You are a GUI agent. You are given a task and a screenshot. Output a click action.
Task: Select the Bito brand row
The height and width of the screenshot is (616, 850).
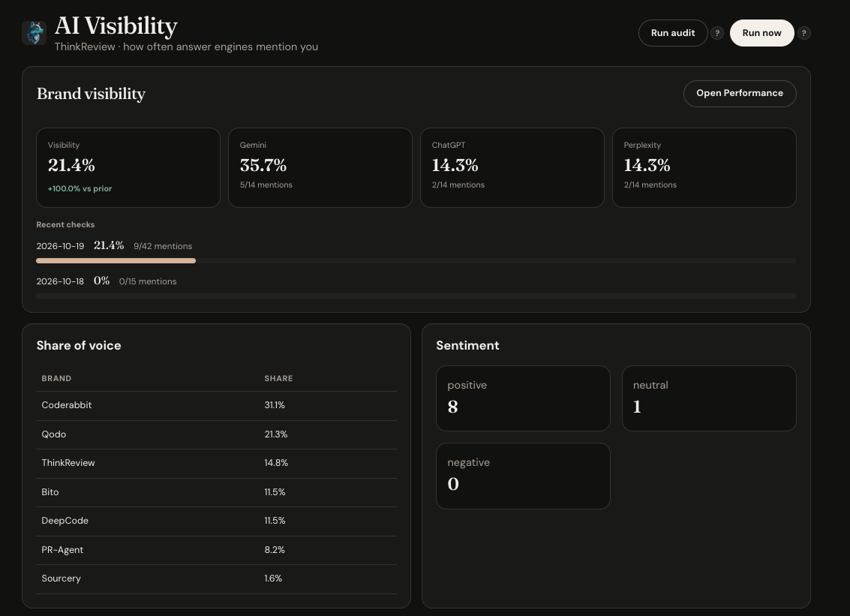[x=216, y=492]
